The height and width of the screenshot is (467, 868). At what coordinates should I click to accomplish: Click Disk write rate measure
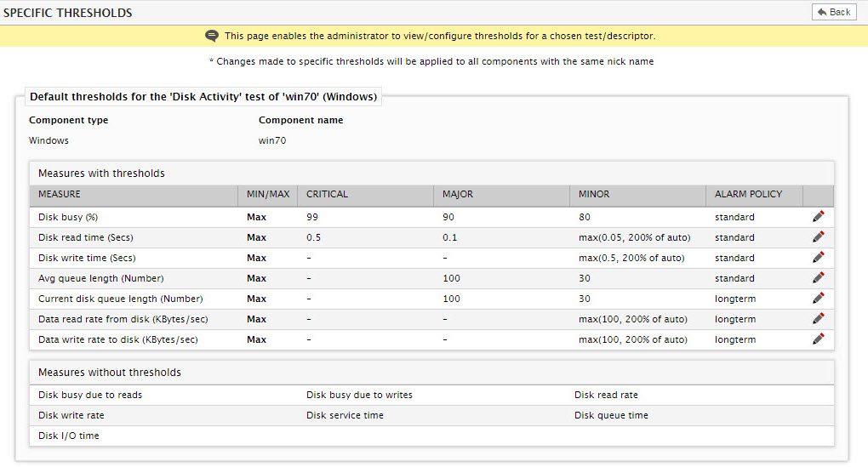point(71,416)
